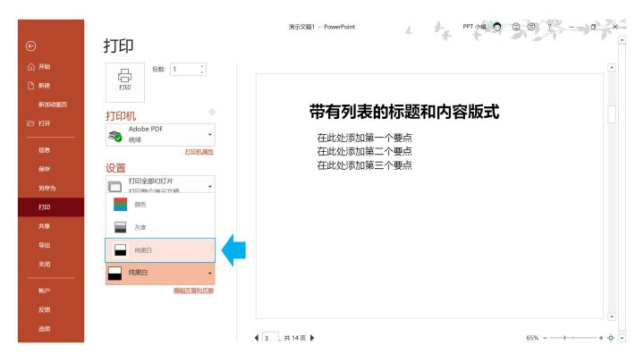Screen dimensions: 644x362
Task: Increase copies with the up spinner arrow
Action: pyautogui.click(x=202, y=66)
